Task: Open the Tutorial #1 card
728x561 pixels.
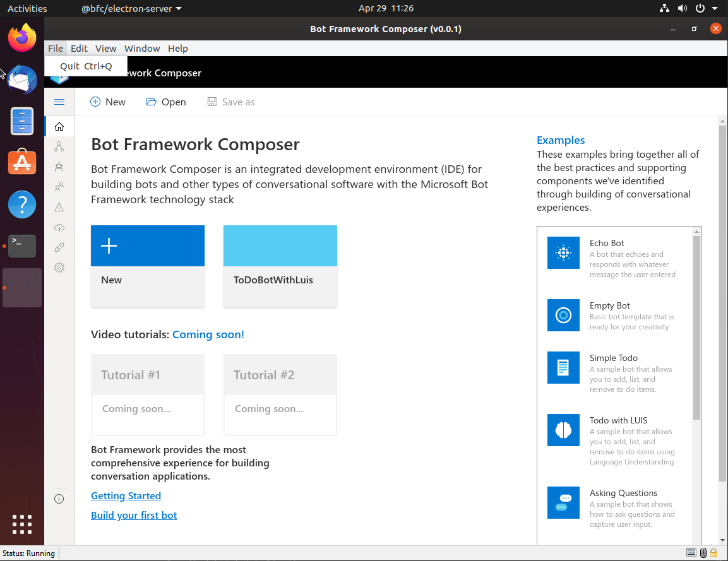Action: tap(148, 395)
